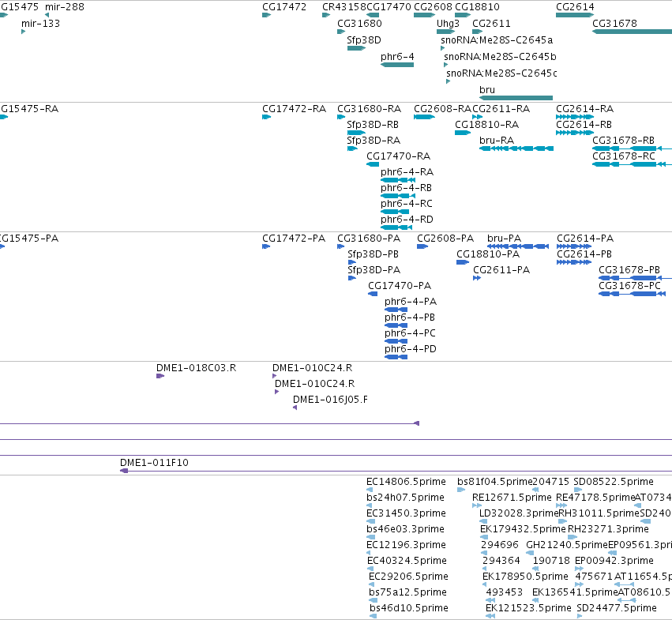This screenshot has height=620, width=672.
Task: Click the bru-RA transcript glyph
Action: pos(516,148)
